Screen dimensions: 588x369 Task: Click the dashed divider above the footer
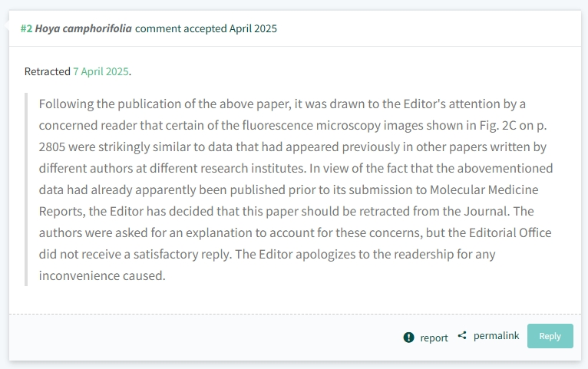coord(295,314)
